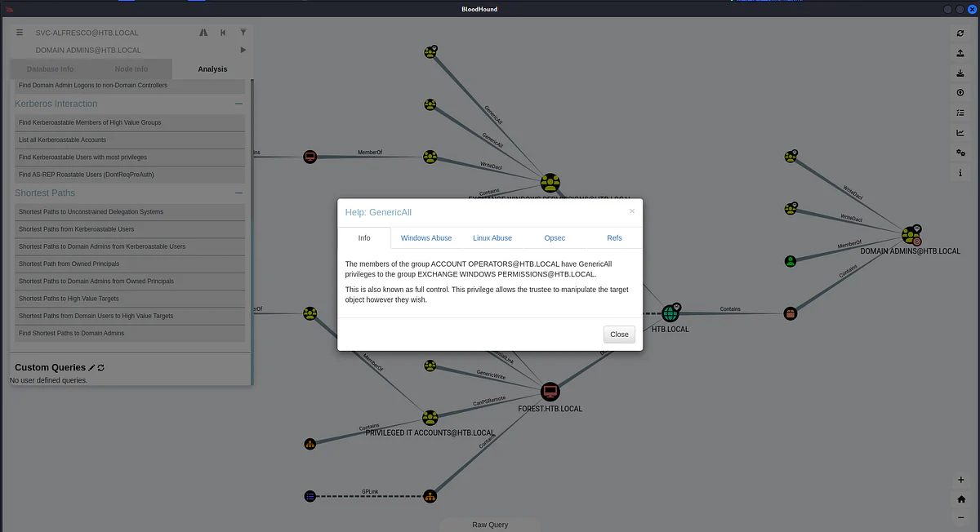The height and width of the screenshot is (532, 980).
Task: Run Shortest Paths to High Value Targets
Action: point(130,299)
